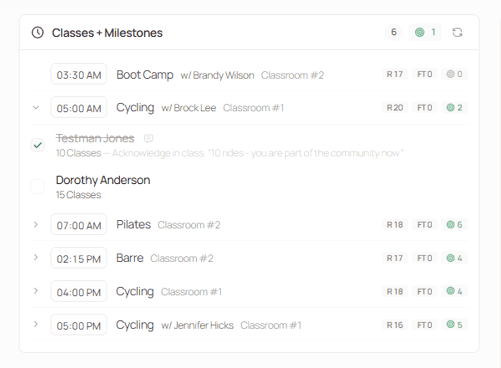Click Classroom #1 on the 05:00 AM Cycling row

click(x=253, y=108)
